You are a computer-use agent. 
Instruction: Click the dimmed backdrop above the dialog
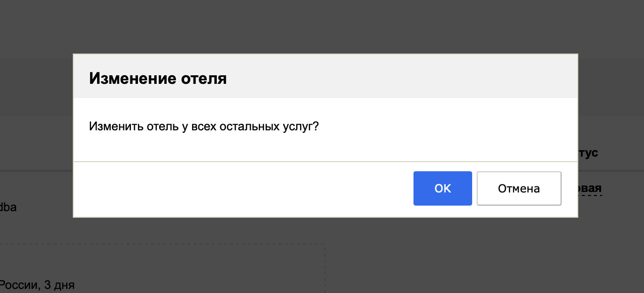tap(322, 26)
